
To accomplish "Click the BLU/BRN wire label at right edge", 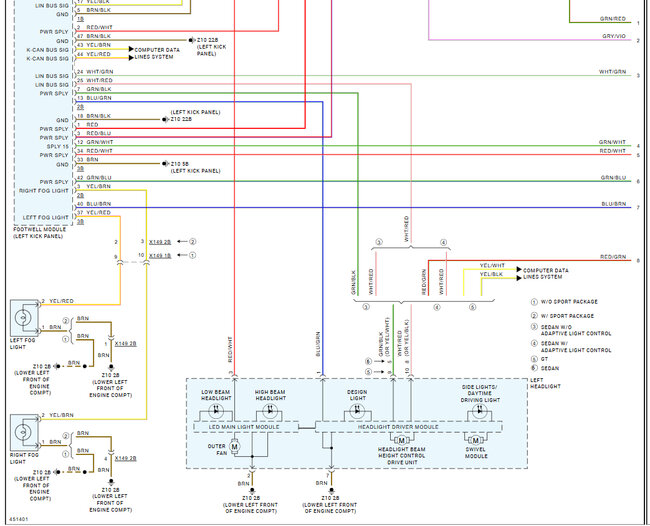I will tap(614, 204).
